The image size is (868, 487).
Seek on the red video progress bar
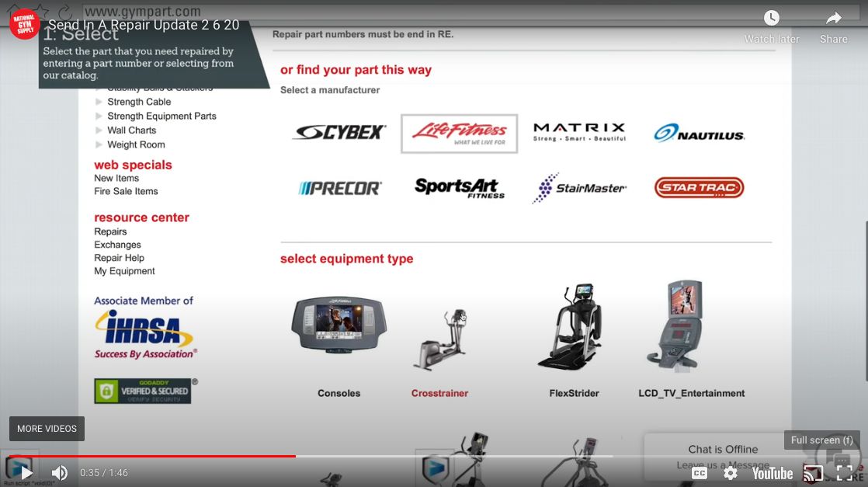coord(152,457)
